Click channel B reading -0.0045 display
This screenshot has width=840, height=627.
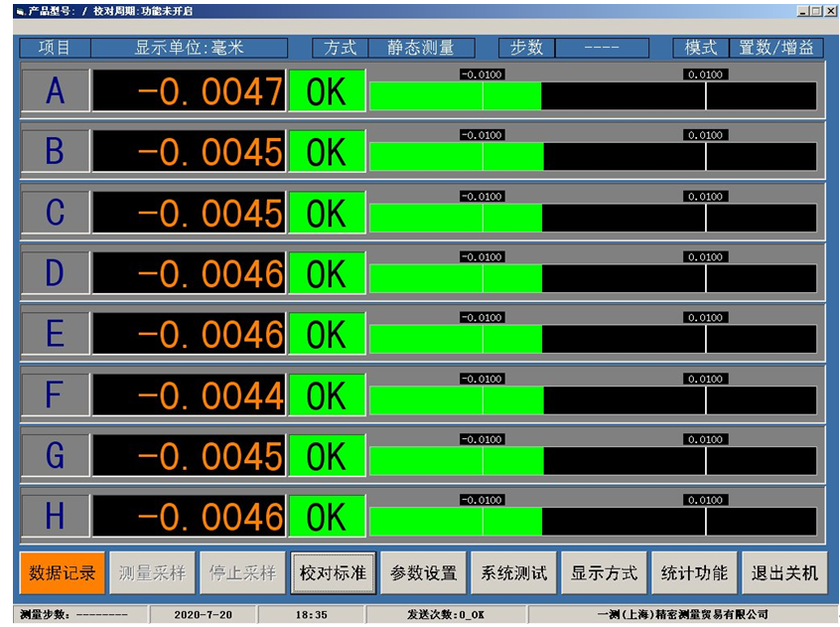[x=189, y=152]
